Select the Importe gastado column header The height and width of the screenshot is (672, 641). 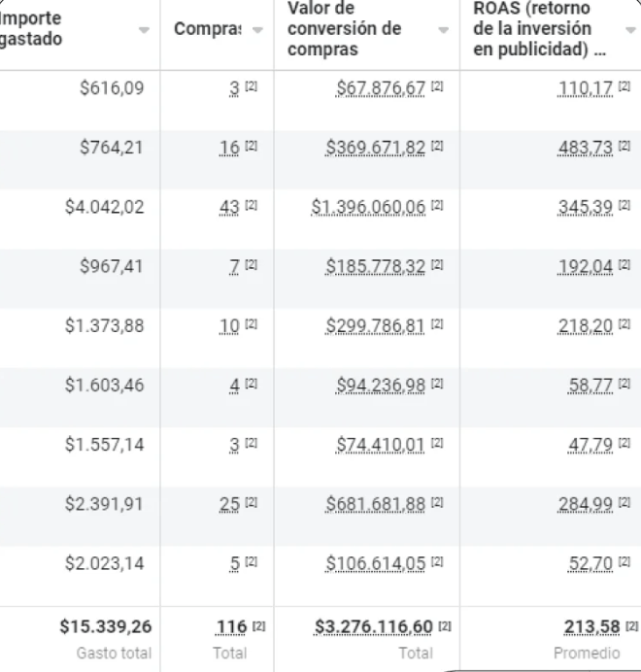click(x=31, y=28)
